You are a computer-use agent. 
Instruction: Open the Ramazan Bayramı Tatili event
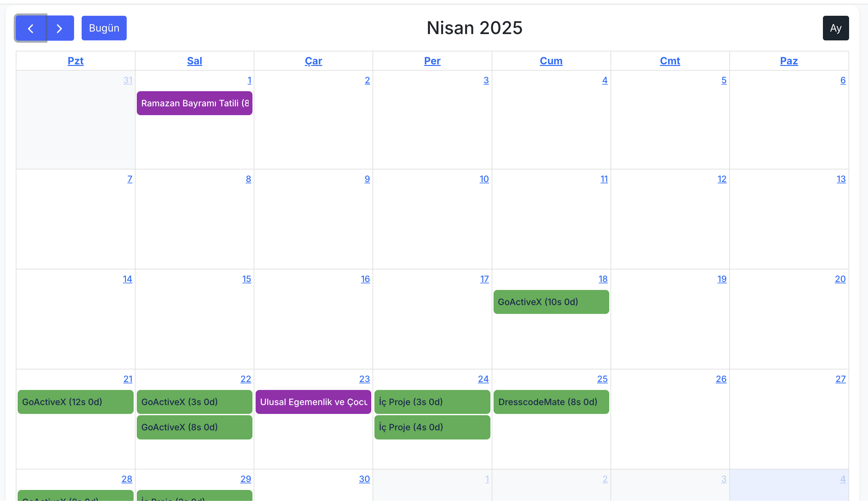click(x=194, y=103)
